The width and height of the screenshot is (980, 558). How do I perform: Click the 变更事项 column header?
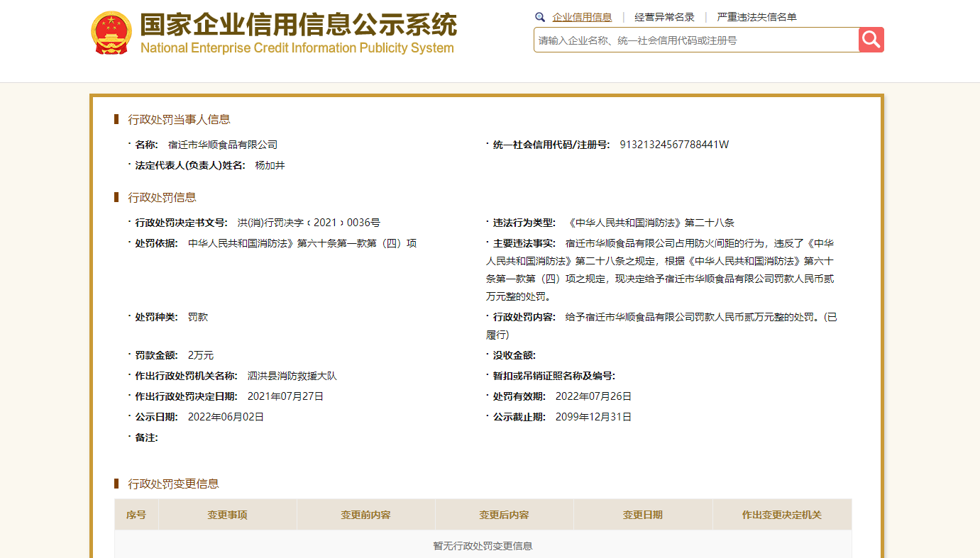pyautogui.click(x=227, y=515)
